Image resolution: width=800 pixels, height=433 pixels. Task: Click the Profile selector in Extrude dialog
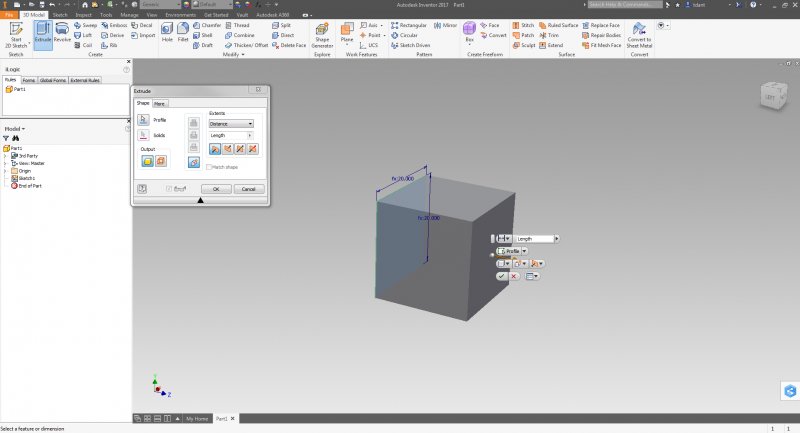[143, 120]
